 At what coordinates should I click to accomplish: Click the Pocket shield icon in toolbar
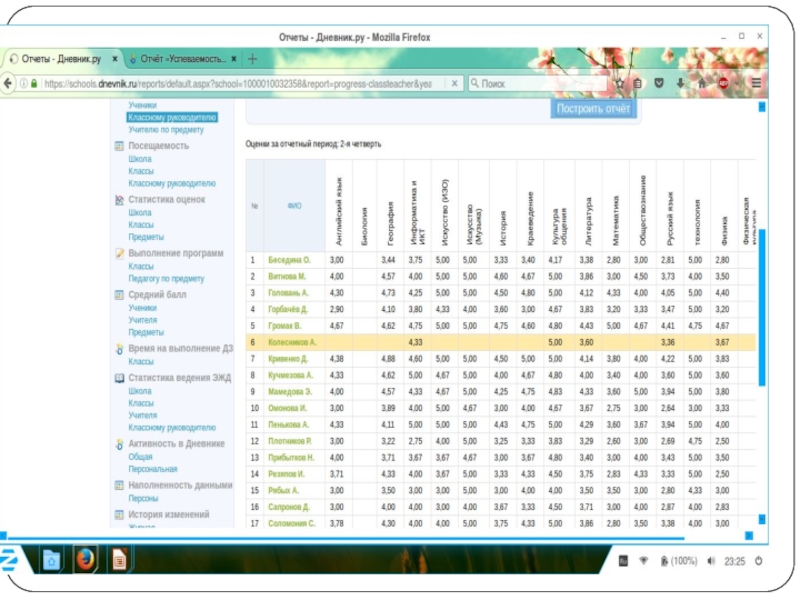pos(658,84)
